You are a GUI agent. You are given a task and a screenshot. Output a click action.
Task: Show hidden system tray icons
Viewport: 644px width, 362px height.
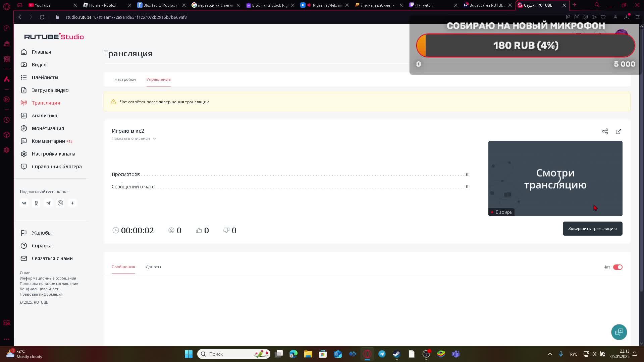550,354
